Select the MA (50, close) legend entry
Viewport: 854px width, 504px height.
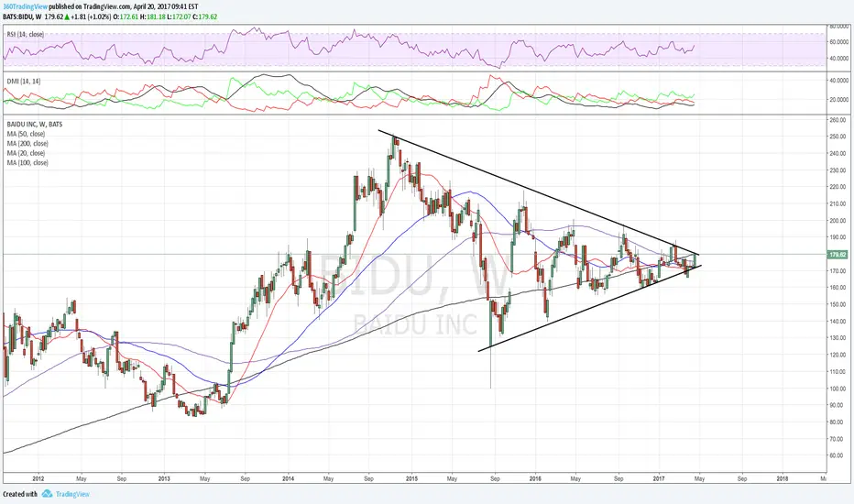pyautogui.click(x=26, y=134)
